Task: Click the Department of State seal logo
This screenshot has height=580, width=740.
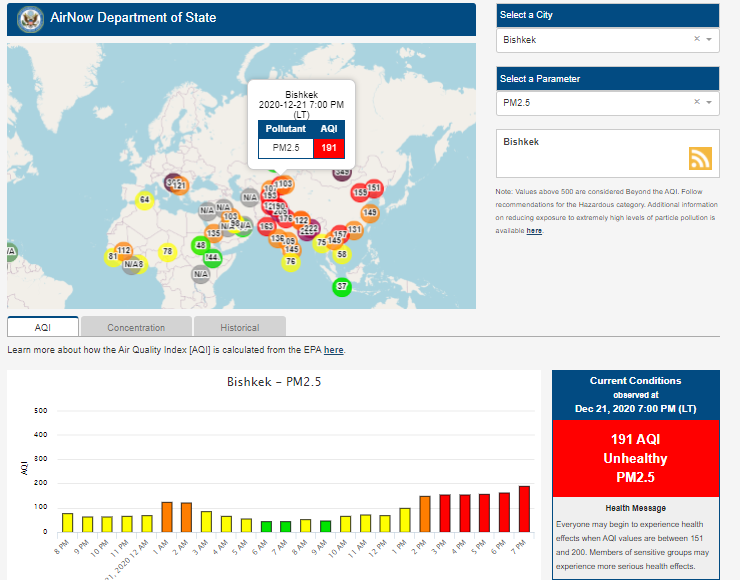Action: coord(28,18)
